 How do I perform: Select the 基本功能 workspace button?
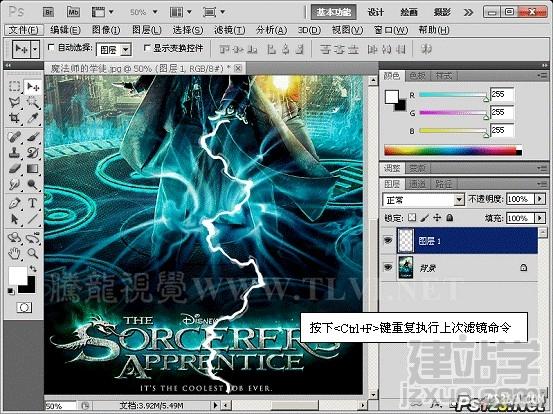pos(333,12)
